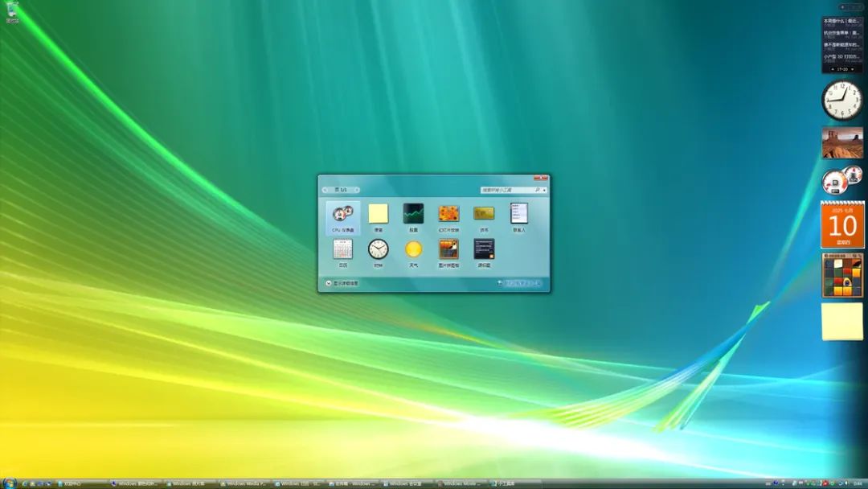Select the Slide Show gadget with orange flowers
This screenshot has width=868, height=489.
[448, 217]
